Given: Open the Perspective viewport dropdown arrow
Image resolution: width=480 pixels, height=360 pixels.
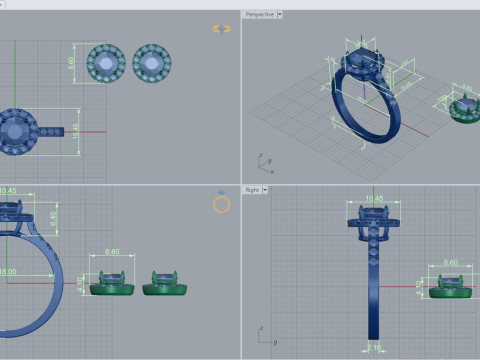Looking at the screenshot, I should coord(280,14).
